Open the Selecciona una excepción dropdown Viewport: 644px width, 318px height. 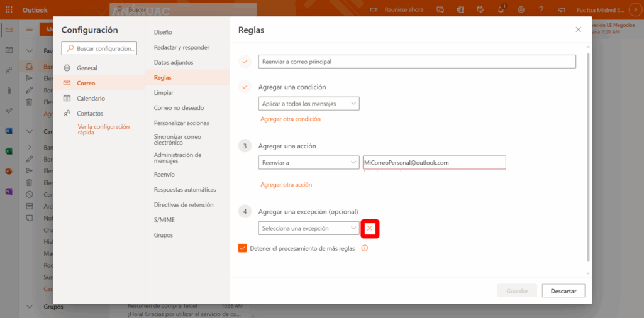pos(309,228)
